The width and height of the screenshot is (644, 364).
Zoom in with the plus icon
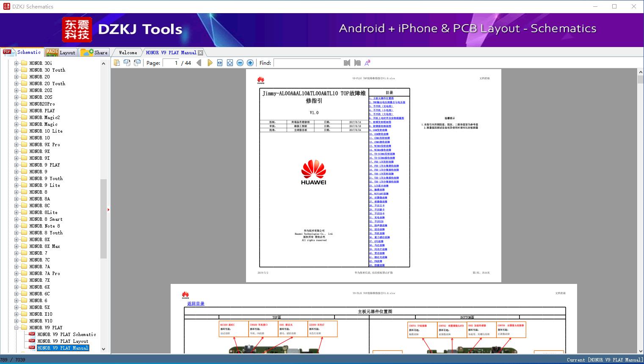coord(250,63)
